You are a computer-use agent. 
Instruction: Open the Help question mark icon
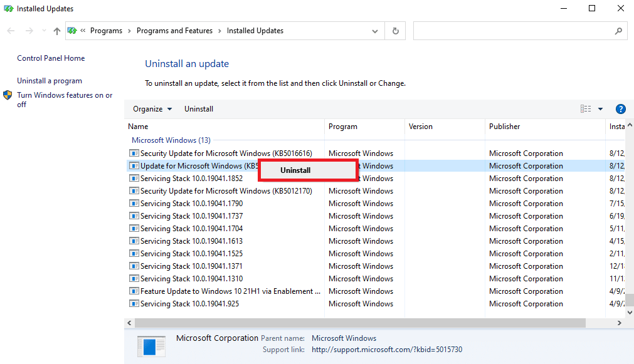click(x=620, y=109)
